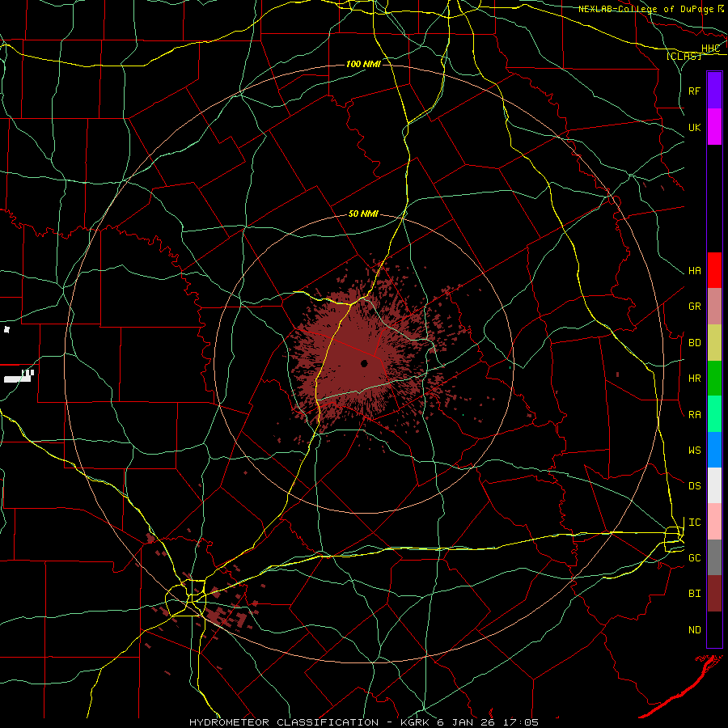Image resolution: width=728 pixels, height=728 pixels.
Task: Click the BD legend label
Action: coord(695,343)
